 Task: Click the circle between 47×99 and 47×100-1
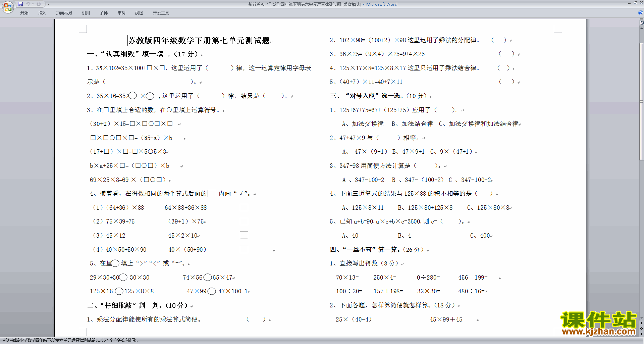tap(212, 291)
